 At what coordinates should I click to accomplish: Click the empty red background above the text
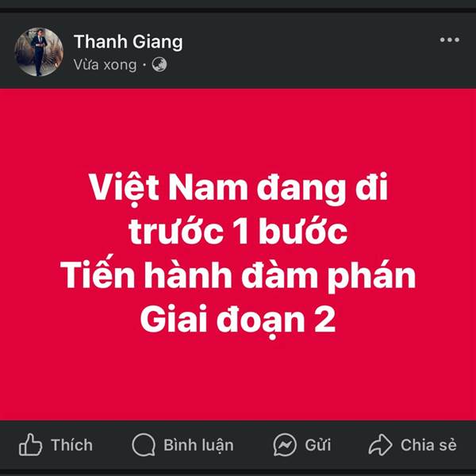pyautogui.click(x=238, y=128)
